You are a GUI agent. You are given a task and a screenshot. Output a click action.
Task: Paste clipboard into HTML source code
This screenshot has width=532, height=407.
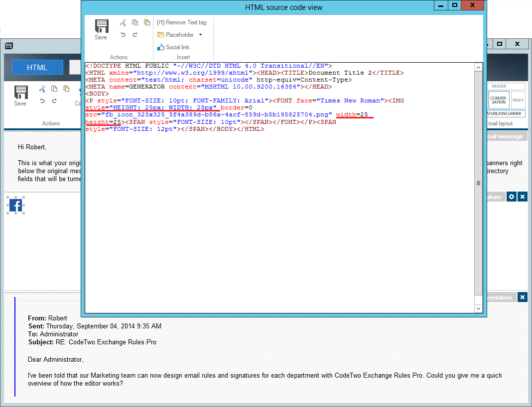(x=147, y=22)
